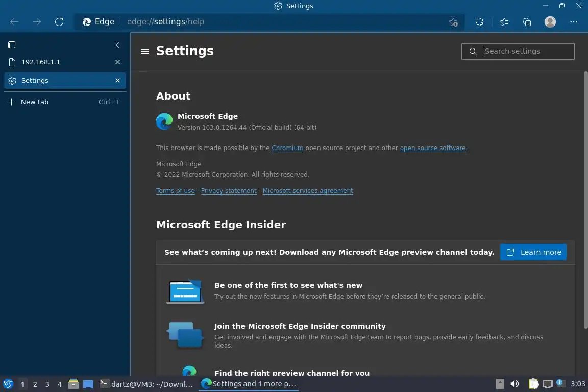This screenshot has width=588, height=392.
Task: Switch to the terminal window in taskbar
Action: 146,384
